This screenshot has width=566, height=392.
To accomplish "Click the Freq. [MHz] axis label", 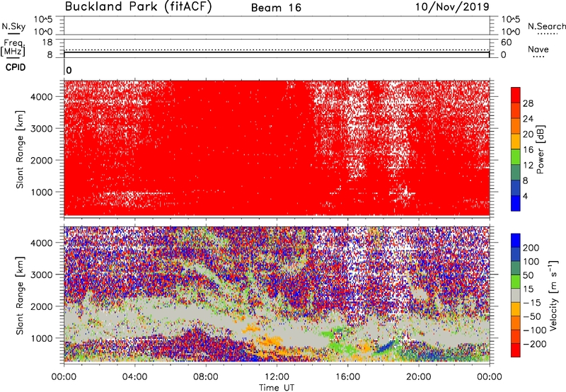I will point(13,47).
